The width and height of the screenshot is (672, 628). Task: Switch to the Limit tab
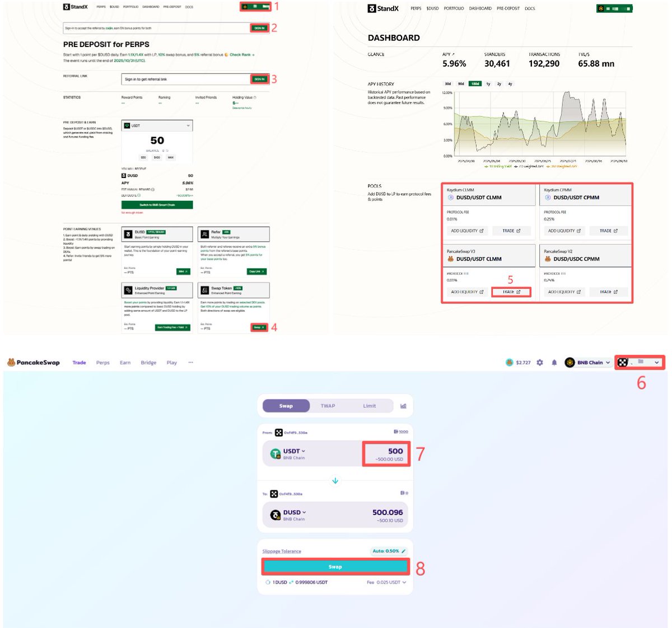pyautogui.click(x=370, y=406)
